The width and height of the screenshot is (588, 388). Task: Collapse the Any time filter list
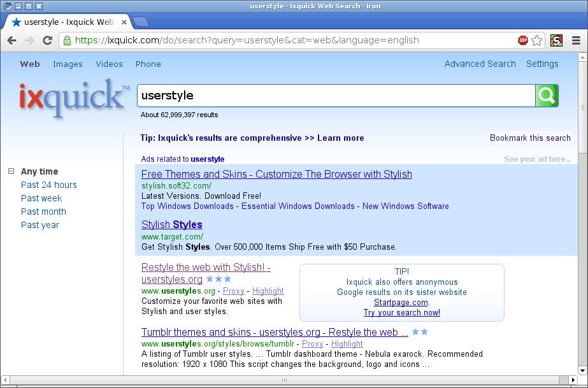[x=11, y=171]
